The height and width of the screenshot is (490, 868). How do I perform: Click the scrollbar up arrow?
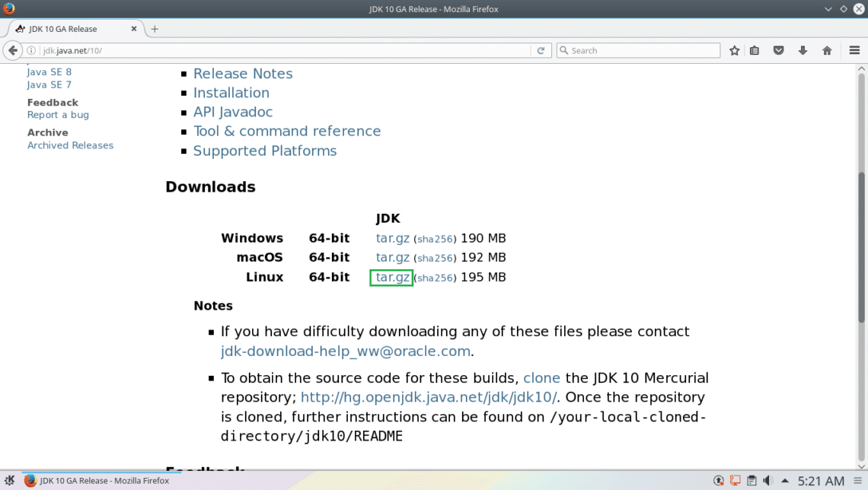pyautogui.click(x=861, y=68)
